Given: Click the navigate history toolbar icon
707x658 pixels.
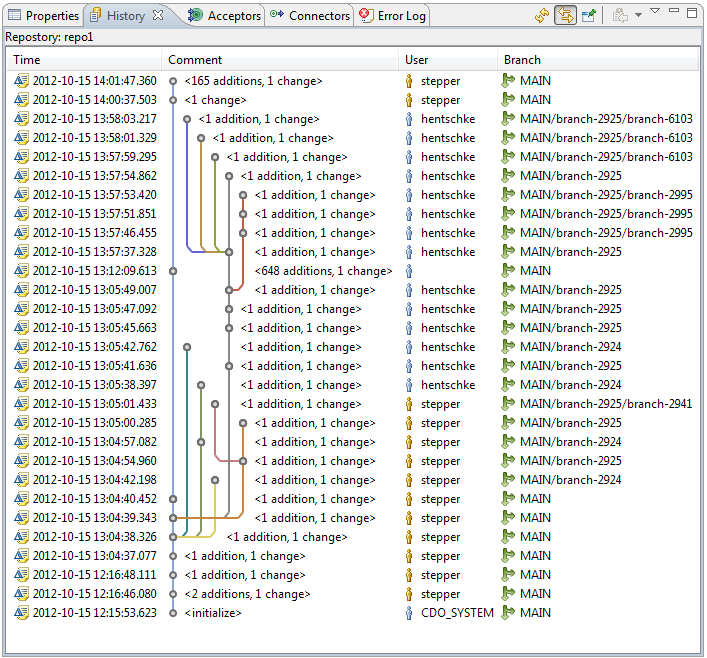Looking at the screenshot, I should click(x=620, y=16).
